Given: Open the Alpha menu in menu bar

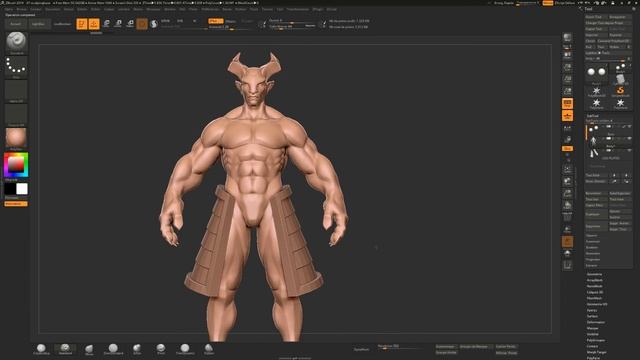Looking at the screenshot, I should [9, 9].
